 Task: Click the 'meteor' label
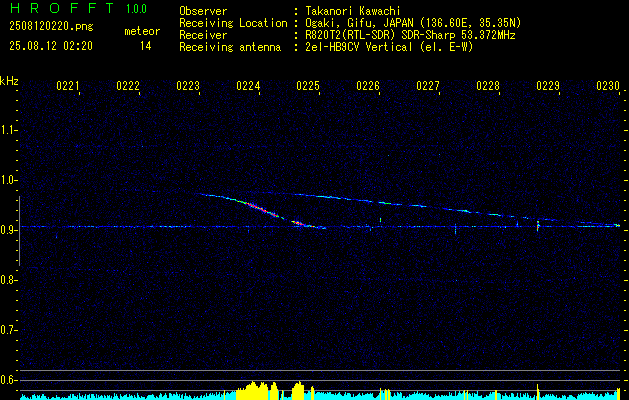pyautogui.click(x=142, y=31)
